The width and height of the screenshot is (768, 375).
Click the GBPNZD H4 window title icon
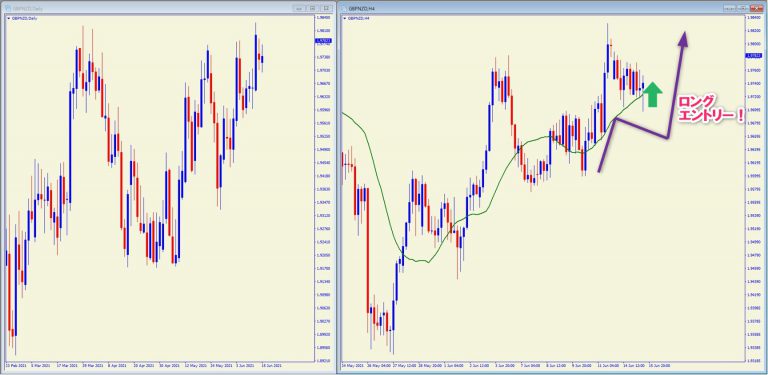[x=344, y=8]
